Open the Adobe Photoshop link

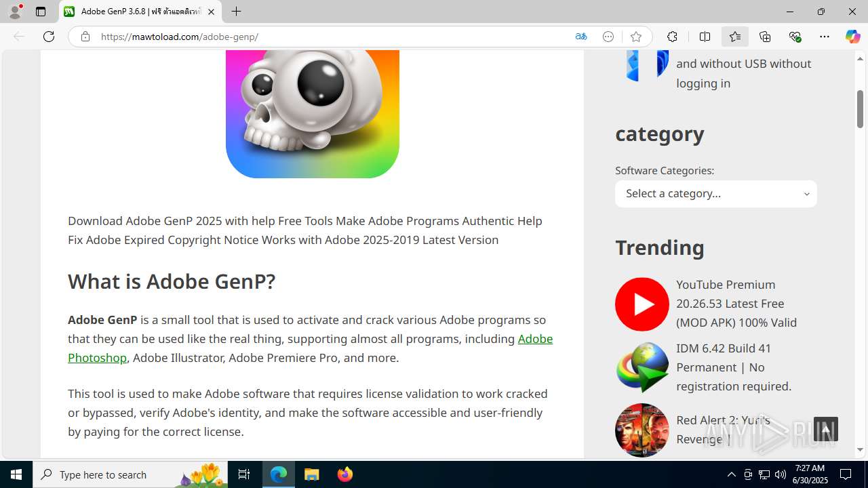(x=310, y=348)
